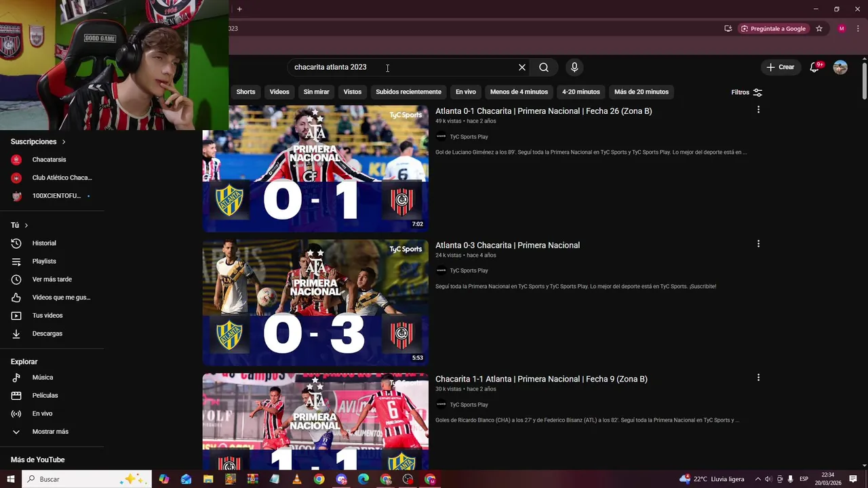Open the Atlanta 0-1 Chacarita video thumbnail
The width and height of the screenshot is (868, 488).
click(x=315, y=169)
